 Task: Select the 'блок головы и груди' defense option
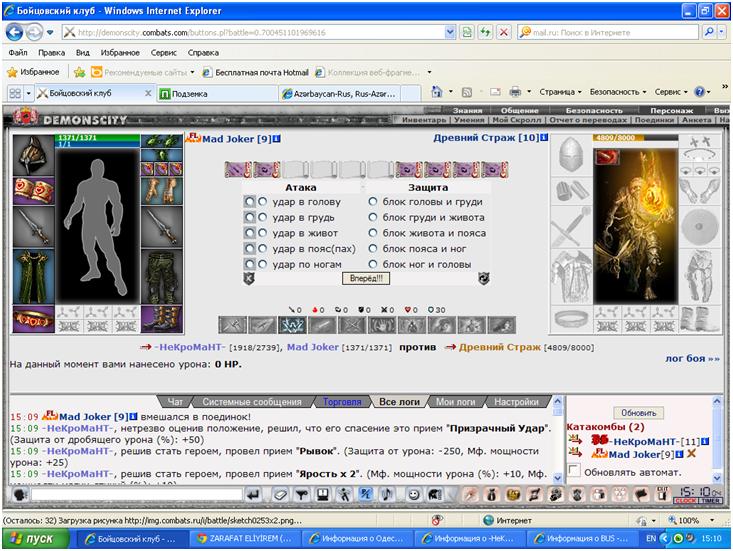(373, 201)
